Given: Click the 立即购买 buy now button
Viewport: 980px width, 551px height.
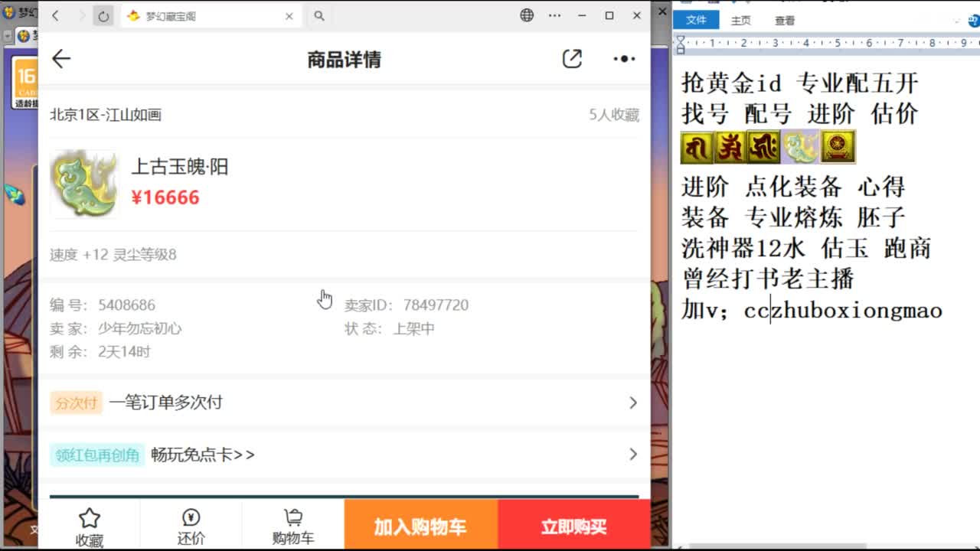Looking at the screenshot, I should 573,527.
